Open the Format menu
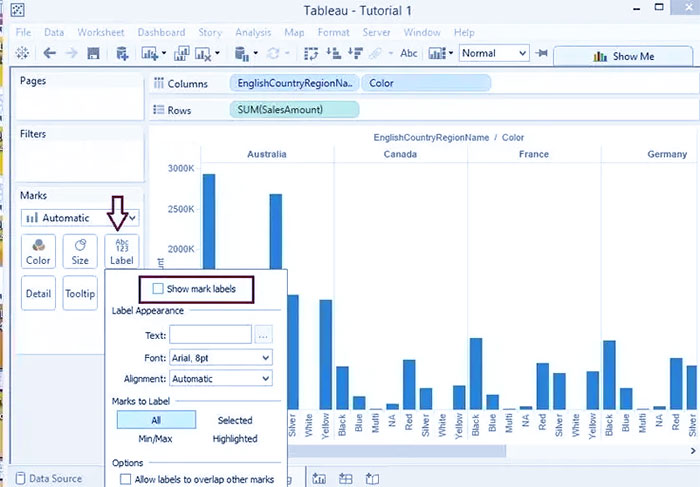The image size is (700, 487). pyautogui.click(x=333, y=32)
